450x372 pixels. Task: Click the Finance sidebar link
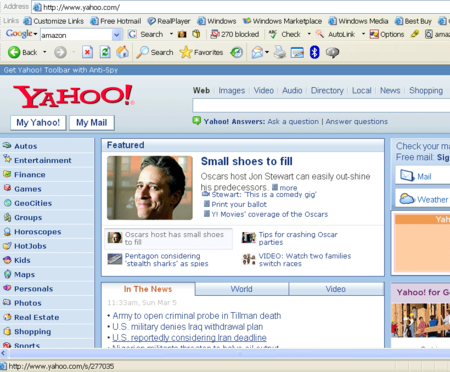(x=30, y=174)
